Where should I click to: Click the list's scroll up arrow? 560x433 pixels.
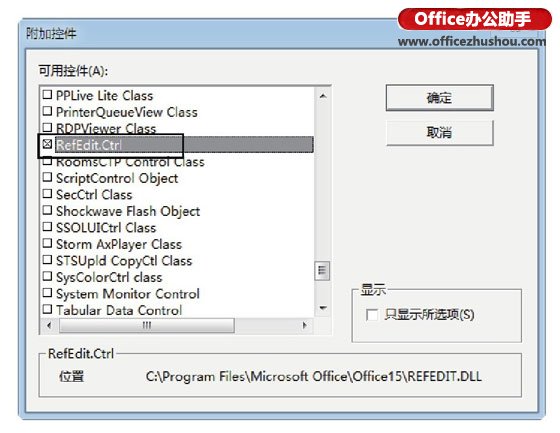click(322, 96)
